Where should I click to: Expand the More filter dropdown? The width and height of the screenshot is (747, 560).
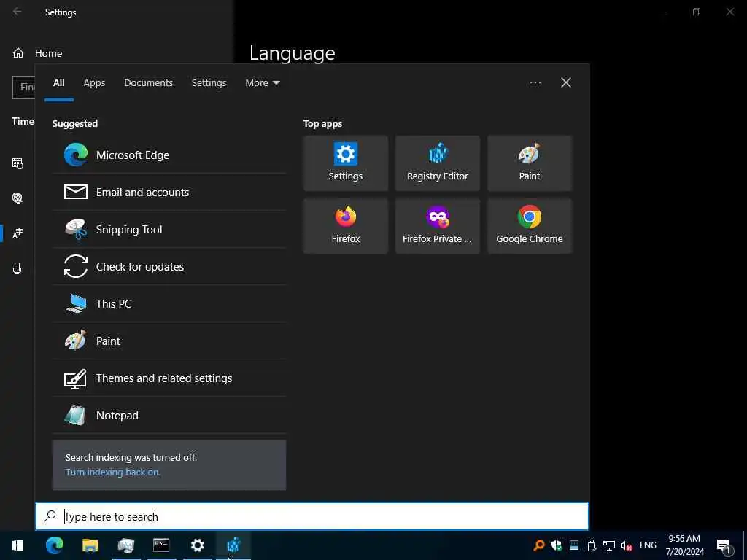coord(262,83)
